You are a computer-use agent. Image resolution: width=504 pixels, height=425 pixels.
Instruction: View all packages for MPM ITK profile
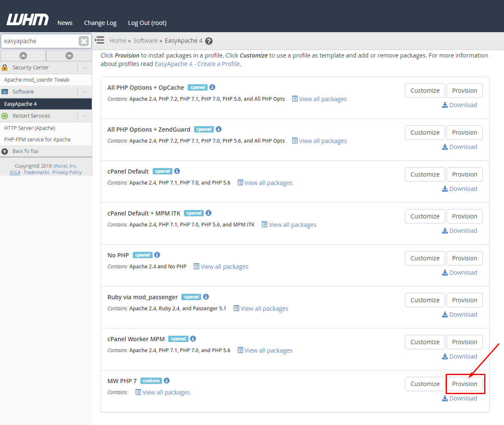point(289,225)
